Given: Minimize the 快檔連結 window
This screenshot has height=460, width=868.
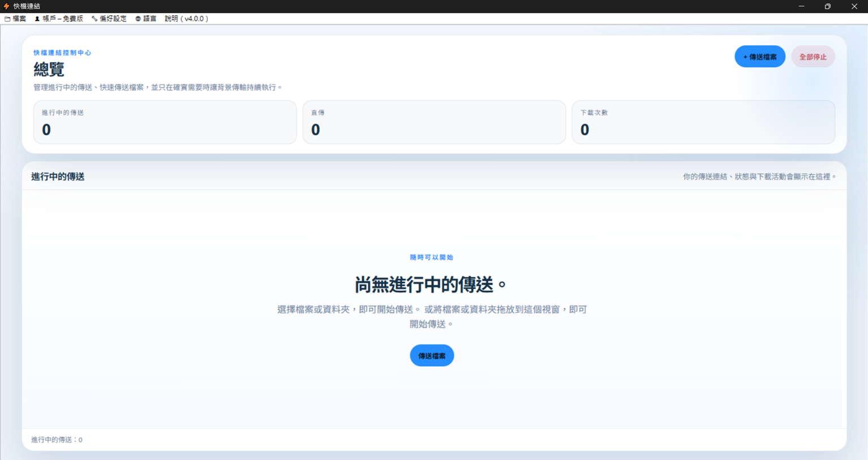Looking at the screenshot, I should point(801,6).
